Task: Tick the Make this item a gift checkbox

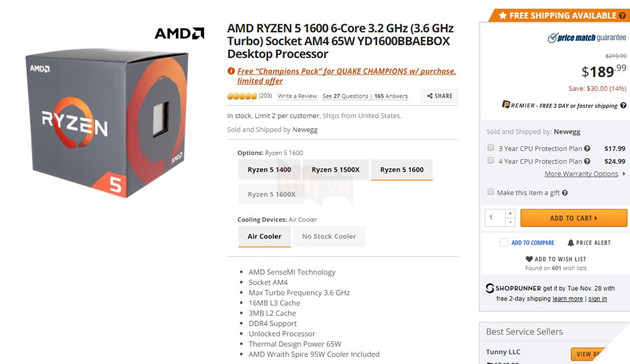Action: [x=491, y=192]
